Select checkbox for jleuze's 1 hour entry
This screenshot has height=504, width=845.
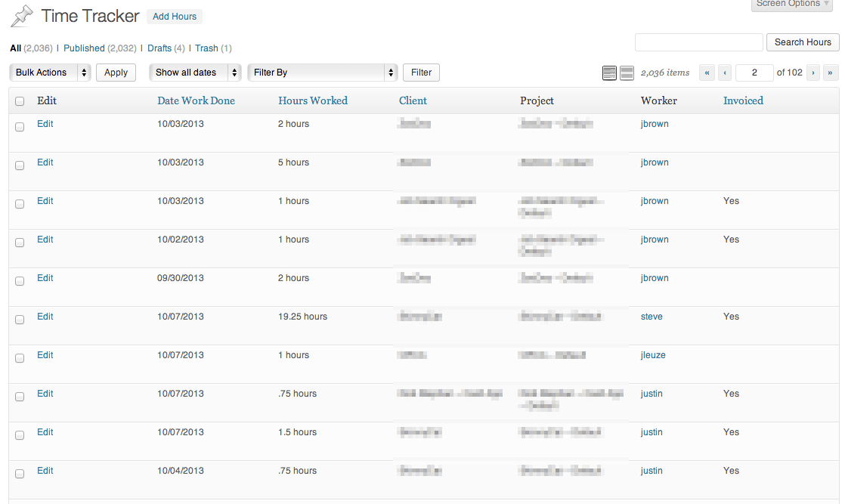tap(20, 358)
